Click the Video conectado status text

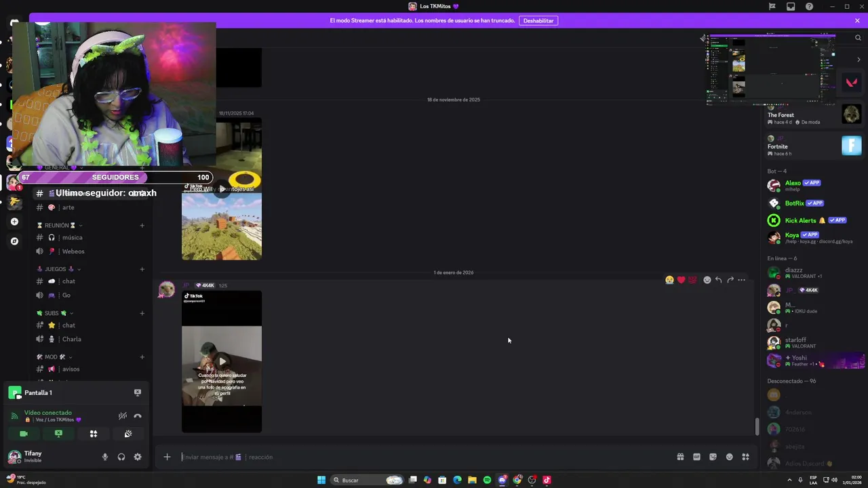coord(48,413)
